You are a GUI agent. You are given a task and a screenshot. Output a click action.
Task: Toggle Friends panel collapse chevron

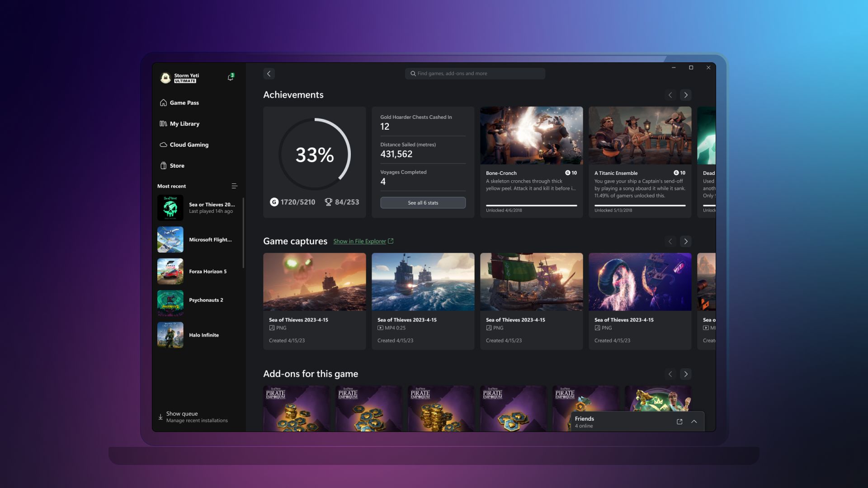tap(694, 421)
